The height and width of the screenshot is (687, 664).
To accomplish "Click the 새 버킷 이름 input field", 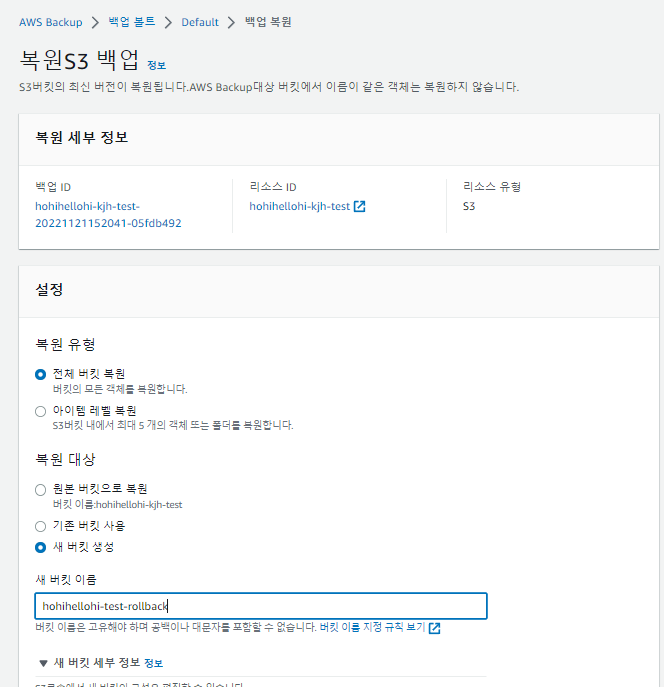I will [x=261, y=606].
